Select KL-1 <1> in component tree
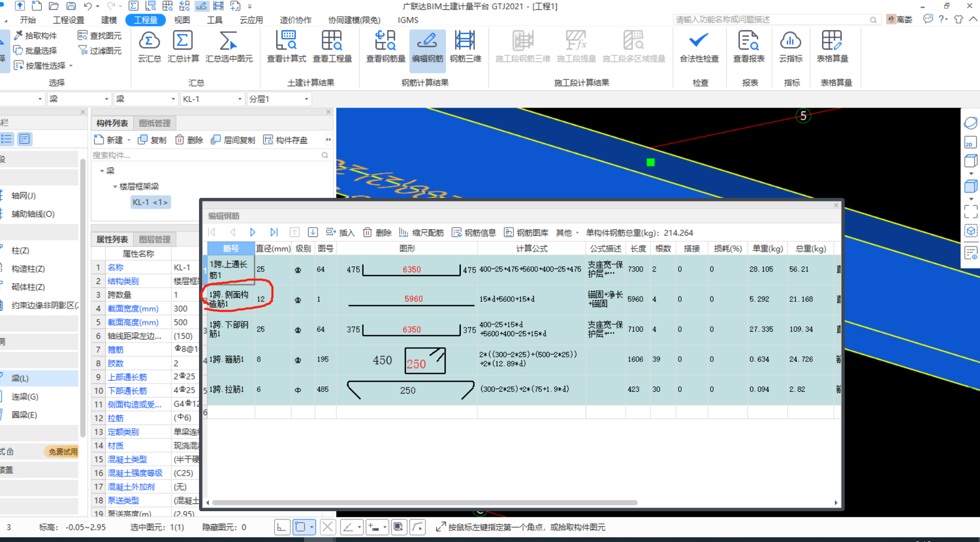Viewport: 980px width, 542px height. 150,202
